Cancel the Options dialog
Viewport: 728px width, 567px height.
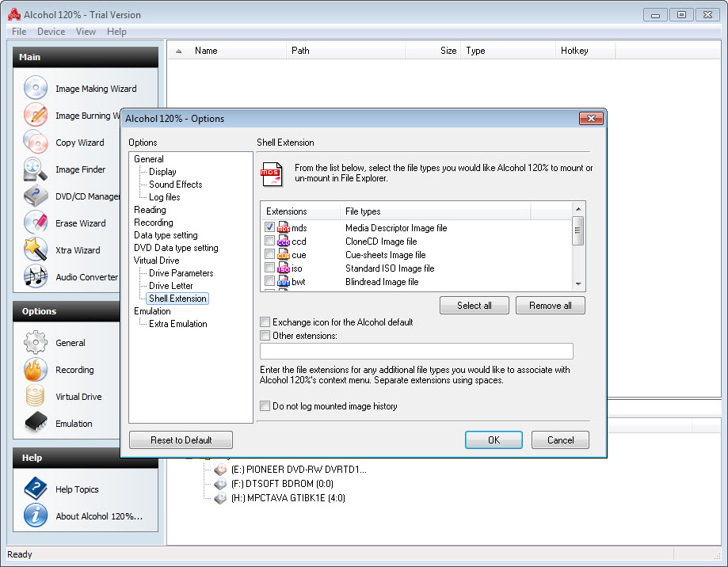(x=560, y=440)
